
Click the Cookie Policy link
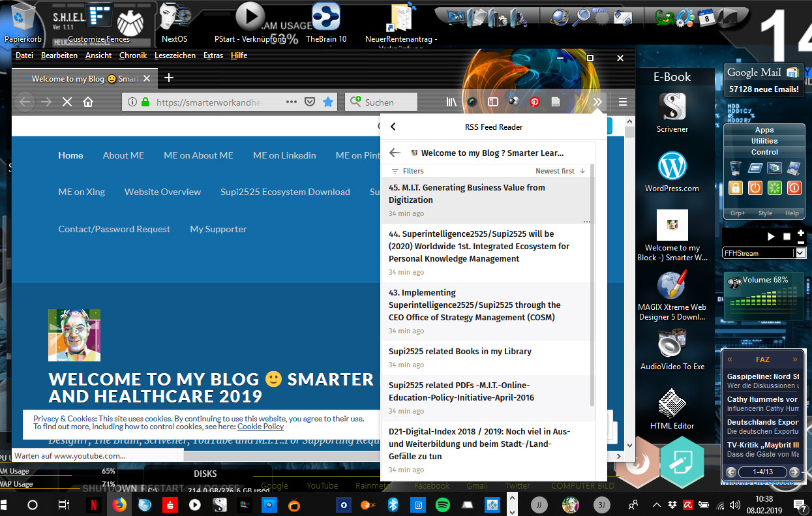pos(260,427)
